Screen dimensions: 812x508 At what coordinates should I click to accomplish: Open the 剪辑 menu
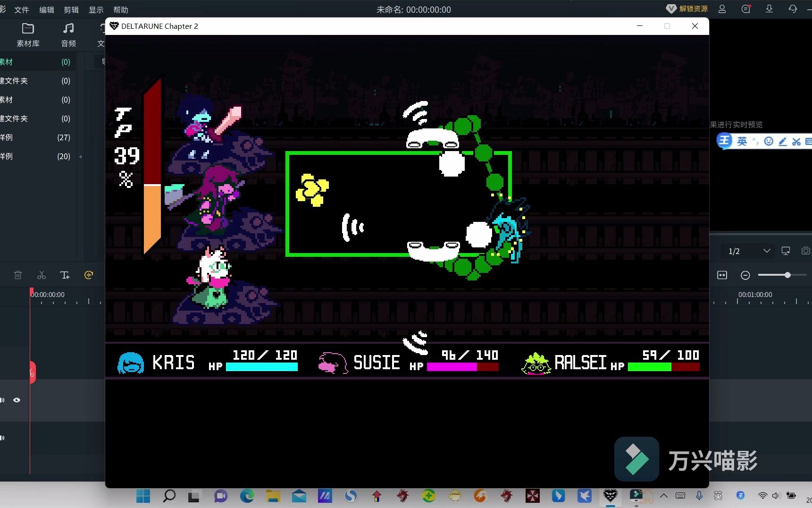click(x=71, y=9)
